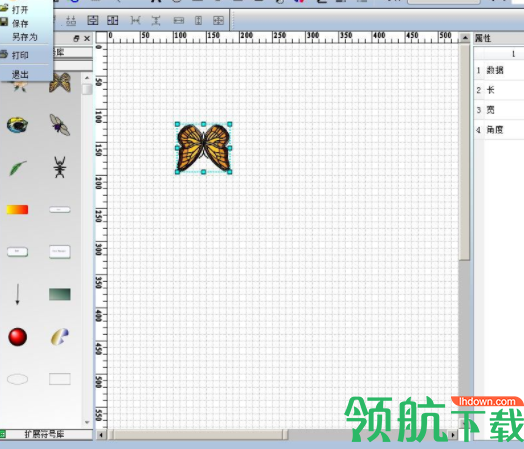The height and width of the screenshot is (449, 524).
Task: Pick the colorful eye symbol in the library
Action: [17, 125]
